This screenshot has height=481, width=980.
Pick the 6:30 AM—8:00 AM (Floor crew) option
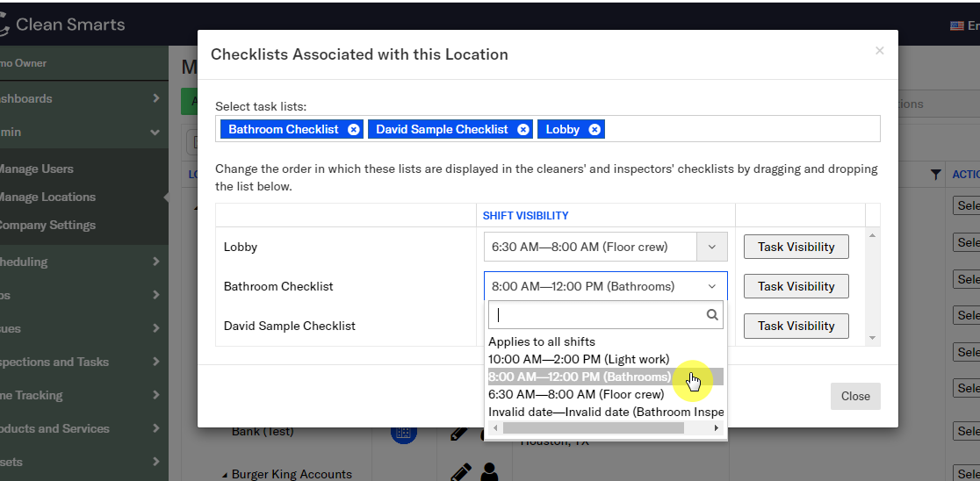tap(575, 394)
